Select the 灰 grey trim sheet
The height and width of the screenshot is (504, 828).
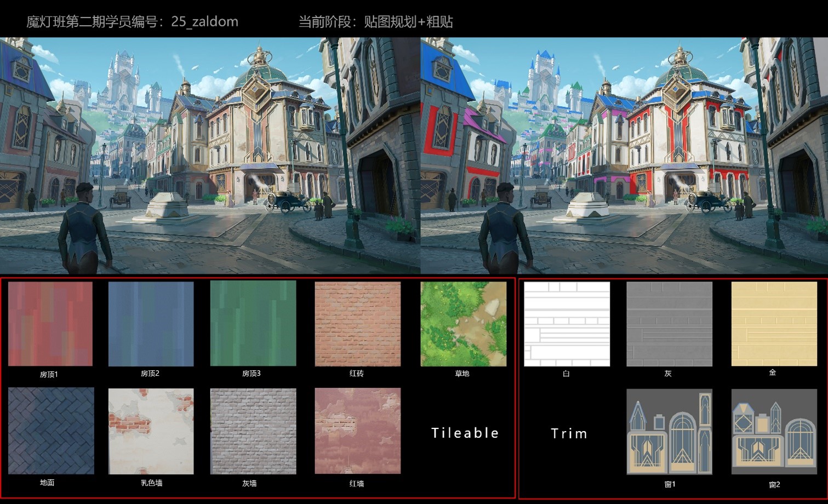[x=669, y=324]
